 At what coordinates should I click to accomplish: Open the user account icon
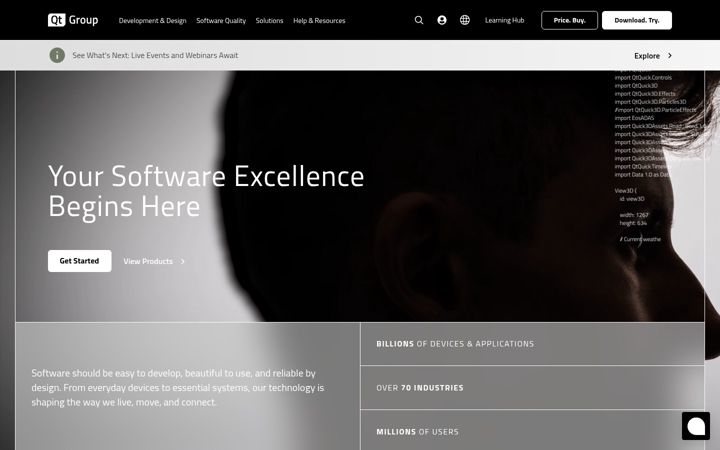[x=442, y=20]
